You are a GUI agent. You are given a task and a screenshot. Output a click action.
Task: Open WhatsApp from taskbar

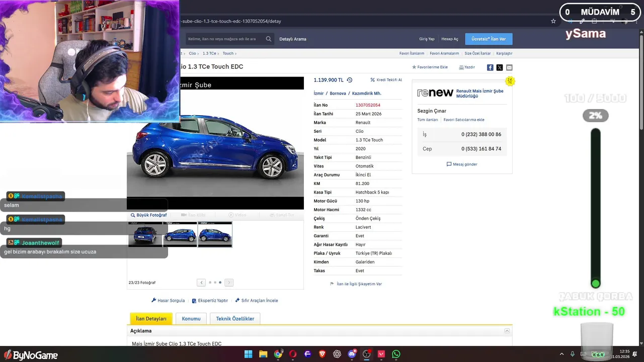(396, 354)
